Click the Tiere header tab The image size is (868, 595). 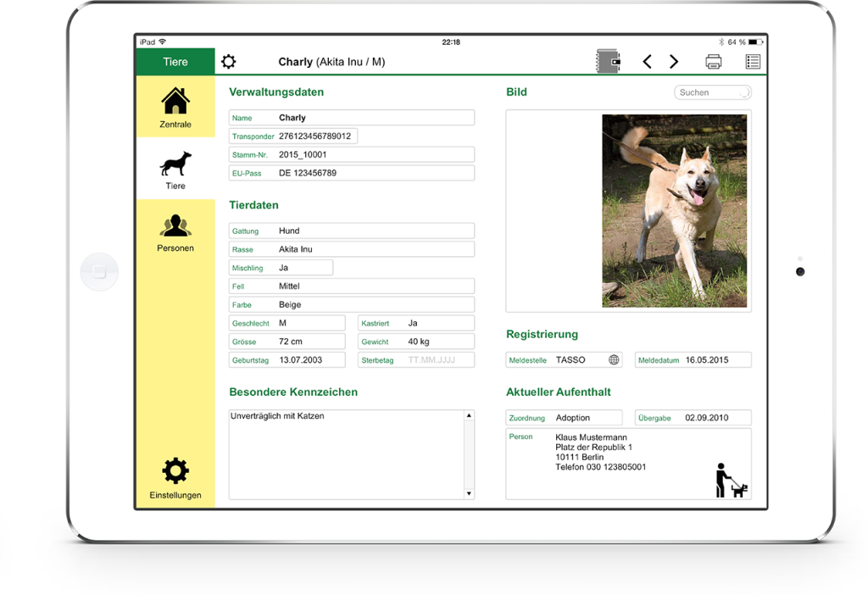click(175, 61)
